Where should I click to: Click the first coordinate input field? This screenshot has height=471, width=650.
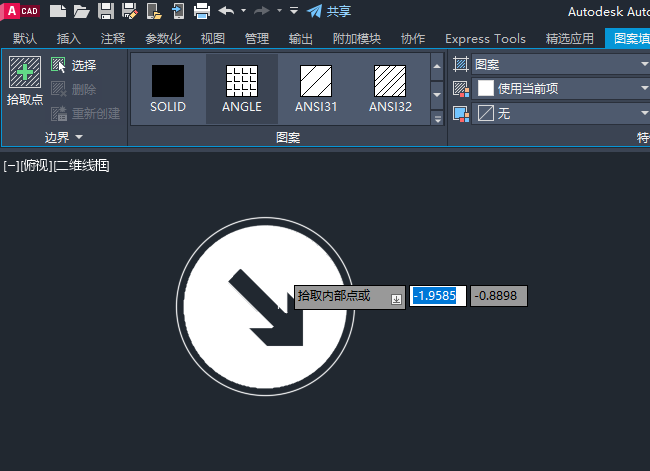point(438,296)
